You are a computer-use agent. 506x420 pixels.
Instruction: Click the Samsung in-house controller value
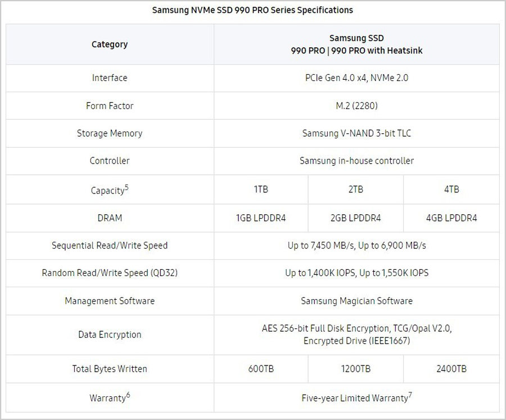(x=356, y=161)
